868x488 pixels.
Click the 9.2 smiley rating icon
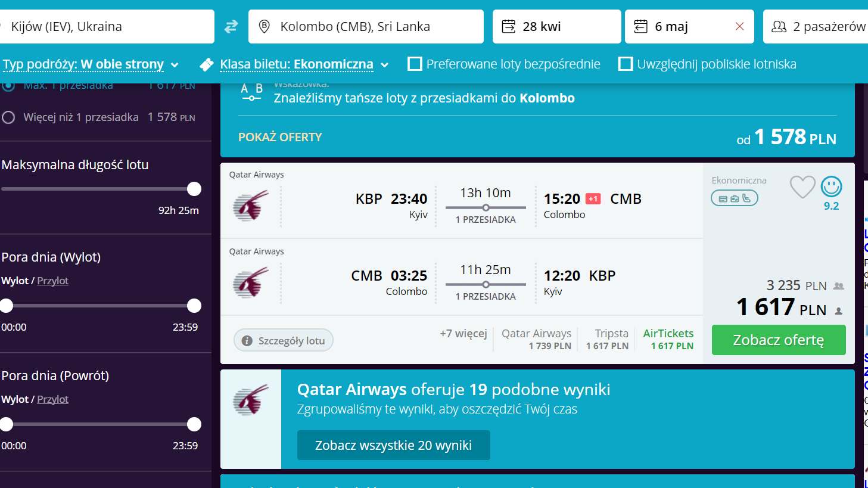(x=831, y=187)
